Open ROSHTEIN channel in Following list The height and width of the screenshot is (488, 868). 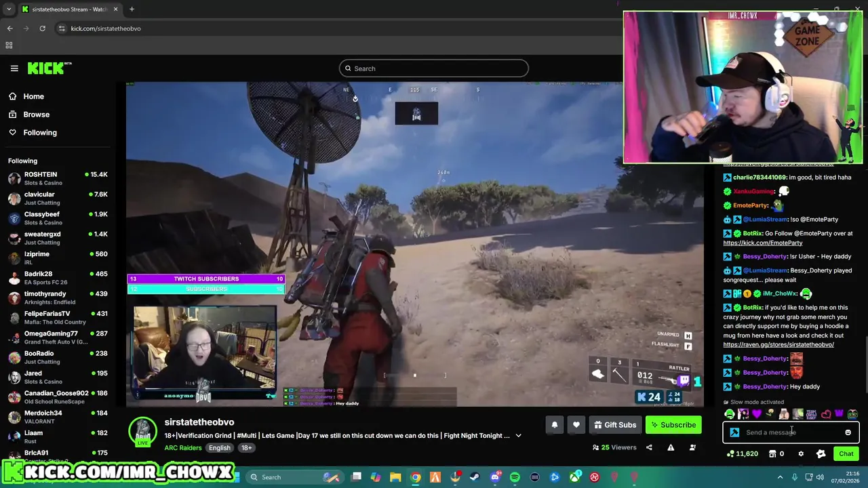point(58,178)
